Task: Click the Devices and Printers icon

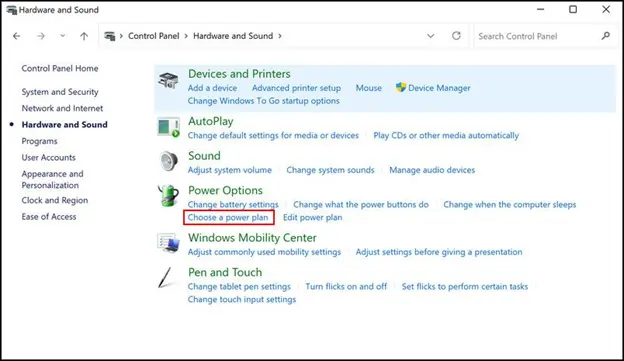Action: [x=168, y=80]
